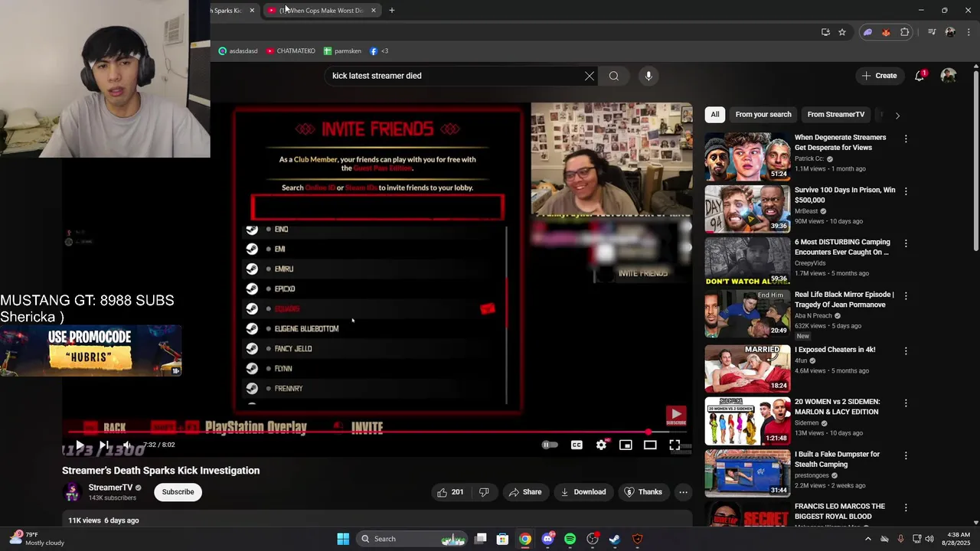Open I Built a Fake Dumpster thumbnail
This screenshot has height=551, width=980.
(x=747, y=474)
